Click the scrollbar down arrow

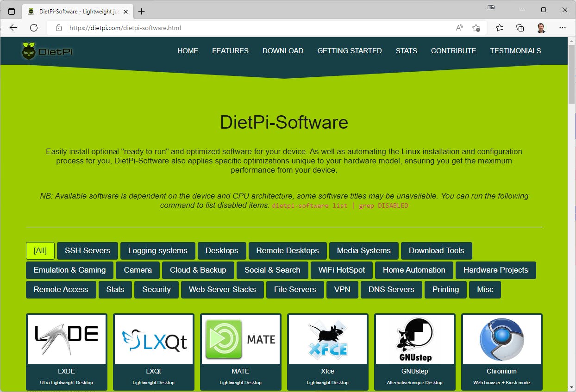pos(572,387)
